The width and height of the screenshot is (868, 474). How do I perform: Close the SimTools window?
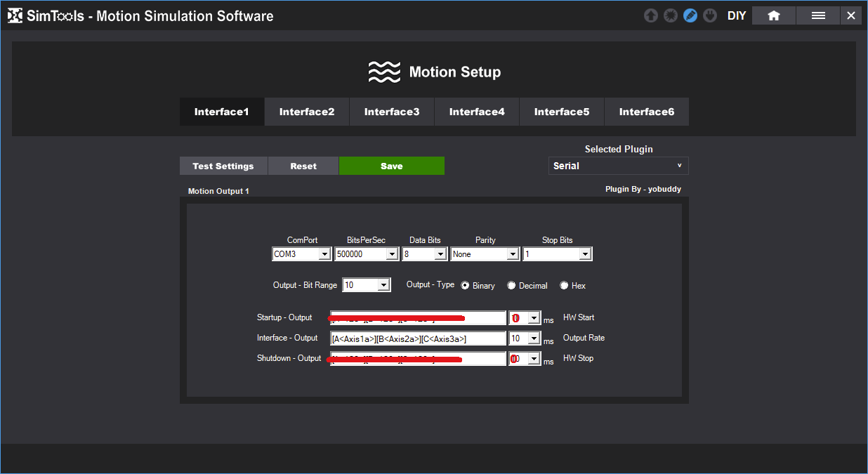coord(851,15)
